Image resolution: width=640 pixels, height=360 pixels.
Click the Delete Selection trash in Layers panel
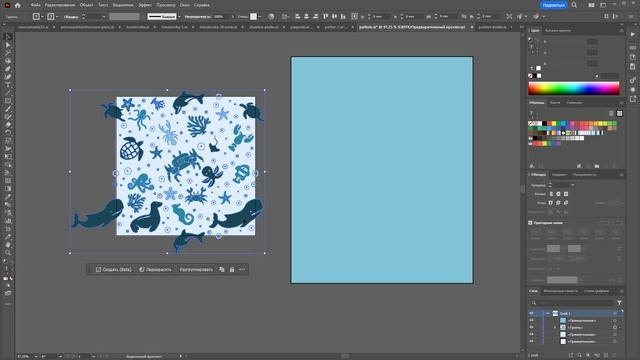tap(614, 355)
